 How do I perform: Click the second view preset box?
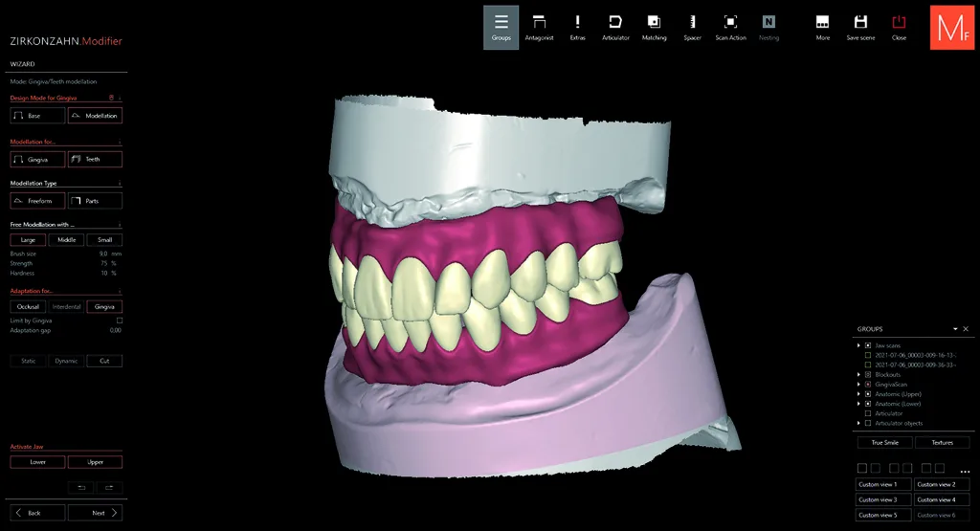[x=876, y=468]
